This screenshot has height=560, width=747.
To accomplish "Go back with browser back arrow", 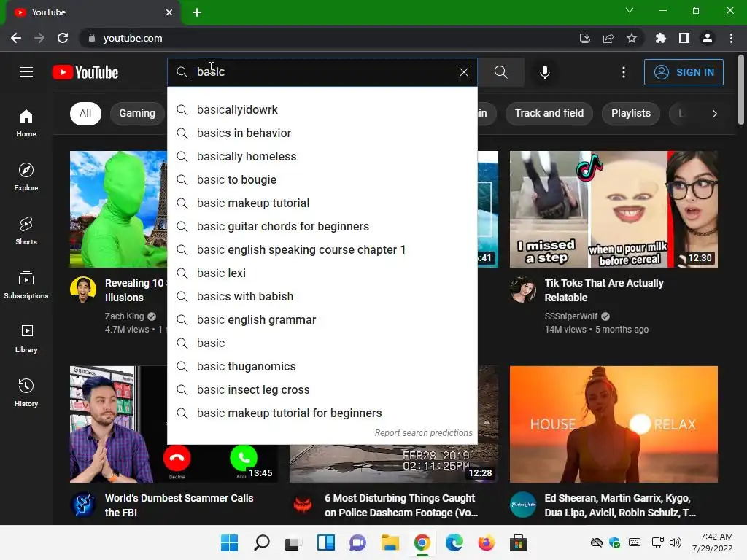I will [x=16, y=38].
